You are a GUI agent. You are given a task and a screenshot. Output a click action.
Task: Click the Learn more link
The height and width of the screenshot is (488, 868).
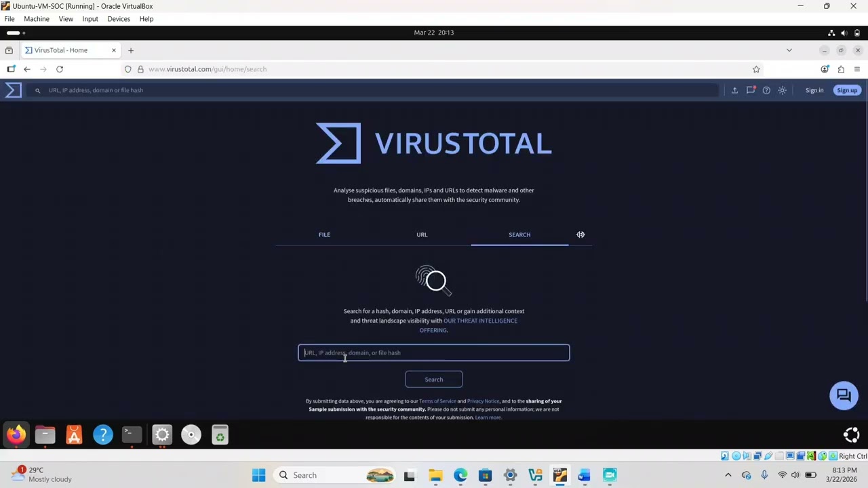(x=488, y=418)
